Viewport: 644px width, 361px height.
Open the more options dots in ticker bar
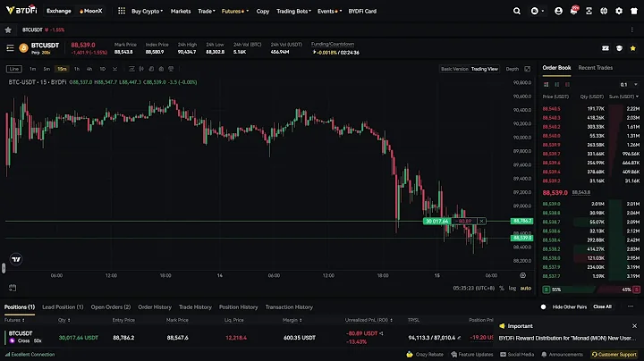(631, 29)
